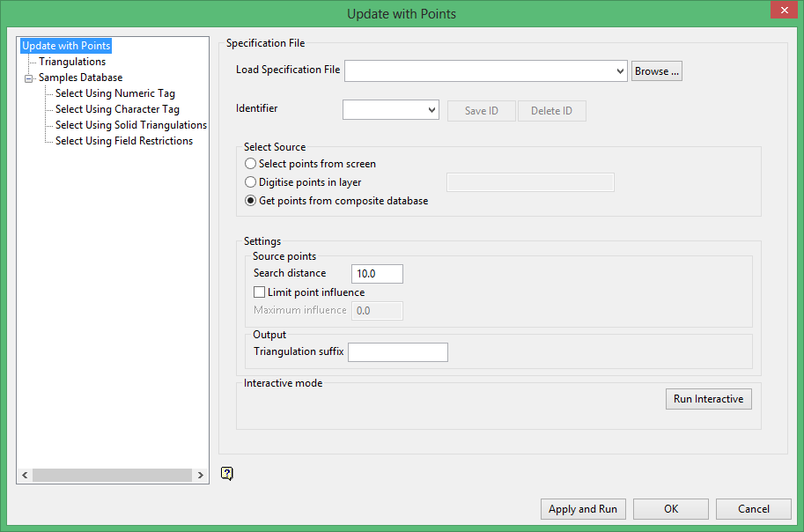Select Get points from composite database
This screenshot has height=532, width=804.
252,201
